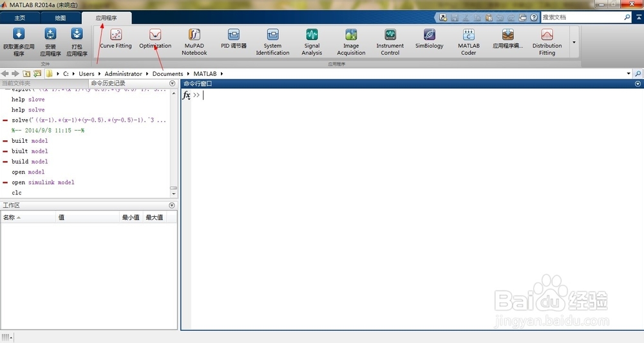Click the save icon in quick access toolbar
The width and height of the screenshot is (644, 343).
click(x=454, y=17)
